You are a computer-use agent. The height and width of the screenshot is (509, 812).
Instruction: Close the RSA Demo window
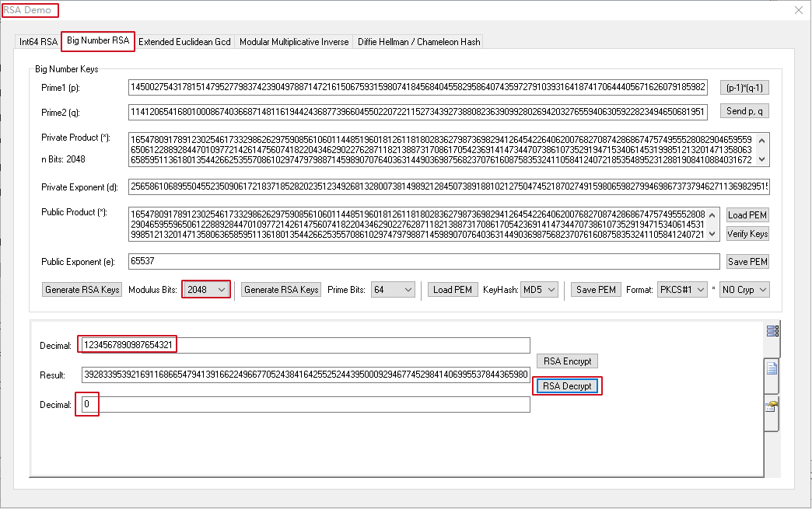(797, 10)
